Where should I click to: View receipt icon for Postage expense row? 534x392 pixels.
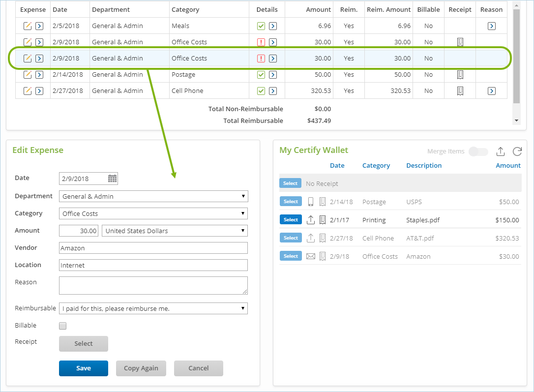coord(460,75)
